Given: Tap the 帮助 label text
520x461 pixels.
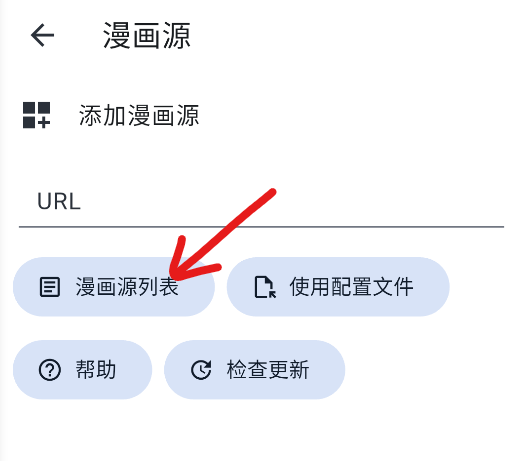Looking at the screenshot, I should point(96,370).
